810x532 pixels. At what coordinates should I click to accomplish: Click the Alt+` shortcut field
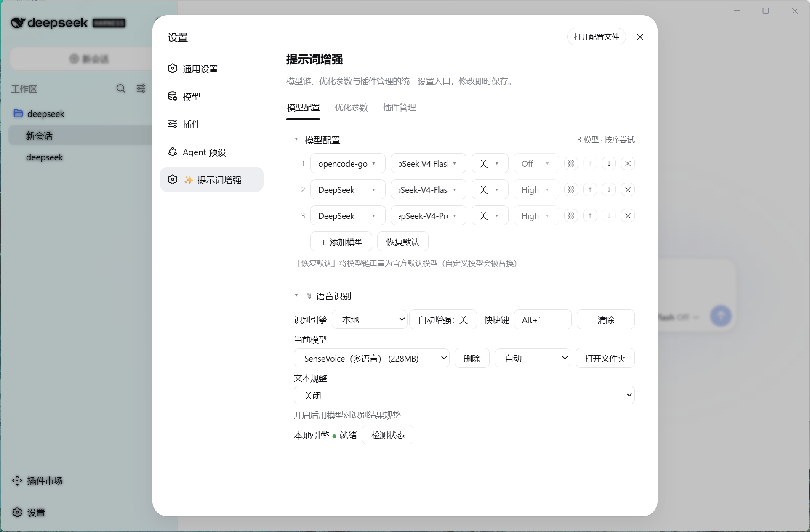point(543,319)
